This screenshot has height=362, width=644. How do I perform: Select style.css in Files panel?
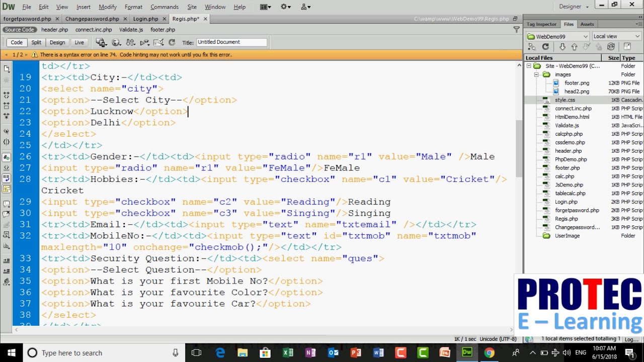565,100
